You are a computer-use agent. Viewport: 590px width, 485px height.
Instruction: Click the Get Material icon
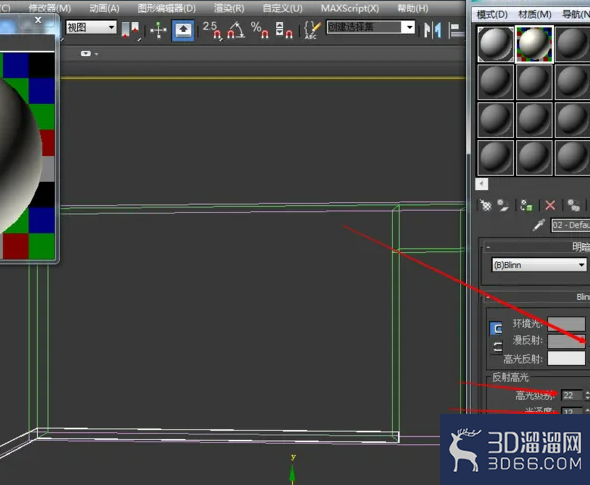485,205
